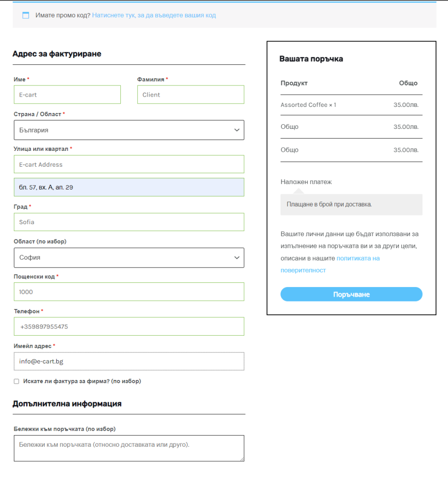
Task: Click the Телефон phone number field
Action: pyautogui.click(x=129, y=327)
